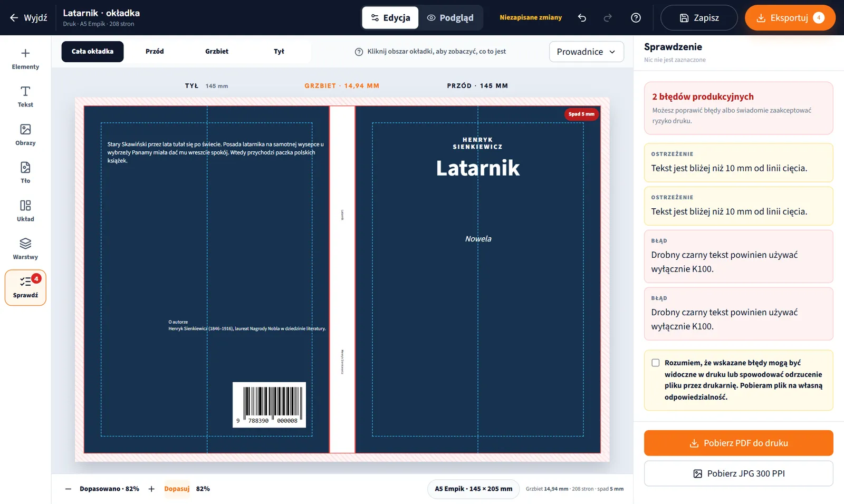Open the first Ostrzeżenie text warning
Viewport: 844px width, 504px height.
(x=738, y=162)
